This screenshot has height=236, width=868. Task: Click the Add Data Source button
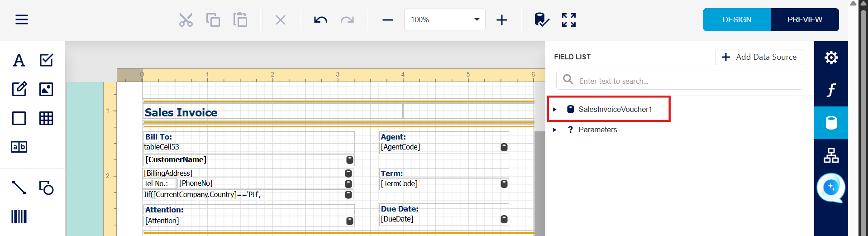[759, 57]
